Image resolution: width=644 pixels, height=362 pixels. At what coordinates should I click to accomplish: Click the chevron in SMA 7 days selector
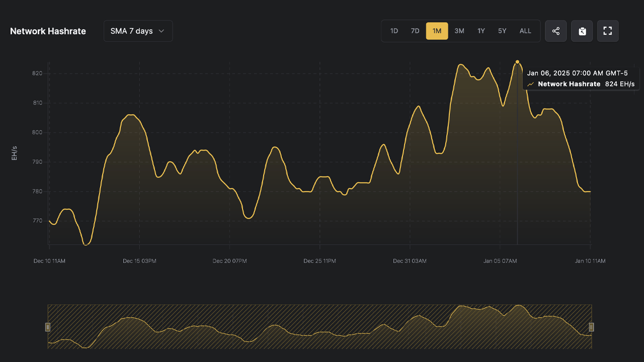click(x=162, y=31)
